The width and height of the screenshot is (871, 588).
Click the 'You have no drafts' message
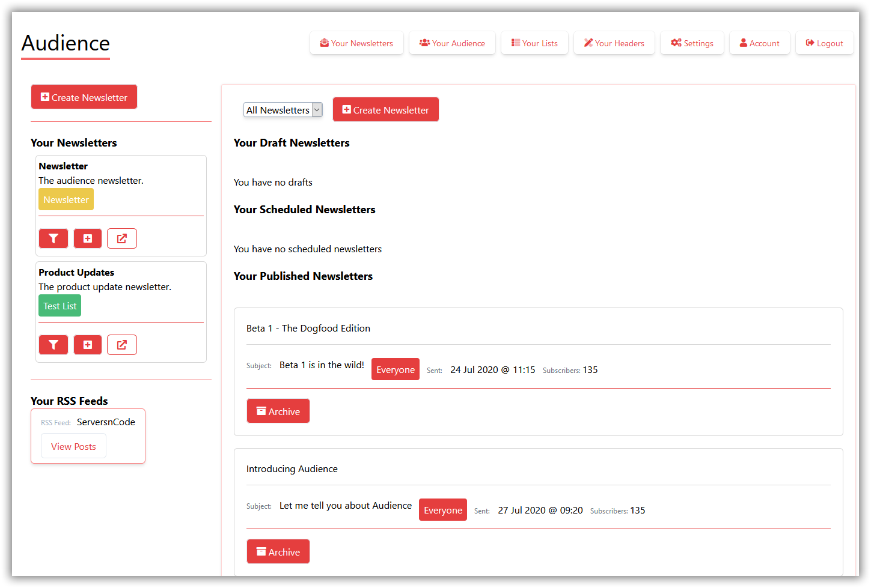tap(273, 182)
